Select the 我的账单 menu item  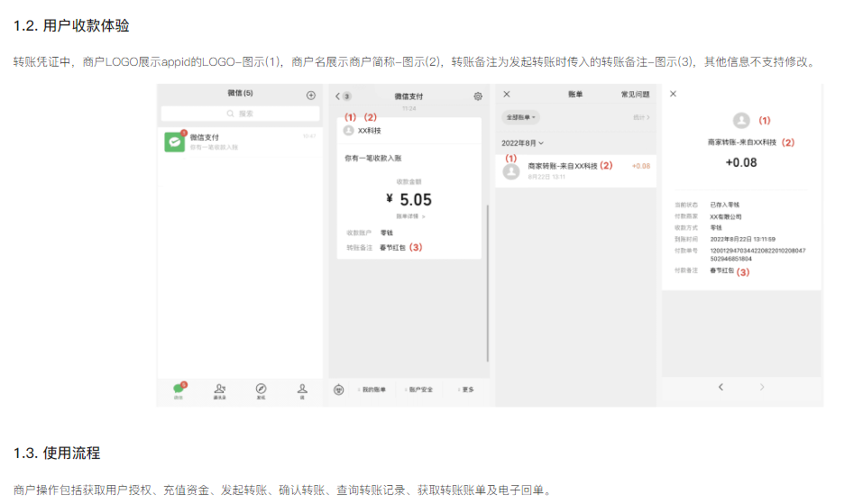point(373,389)
